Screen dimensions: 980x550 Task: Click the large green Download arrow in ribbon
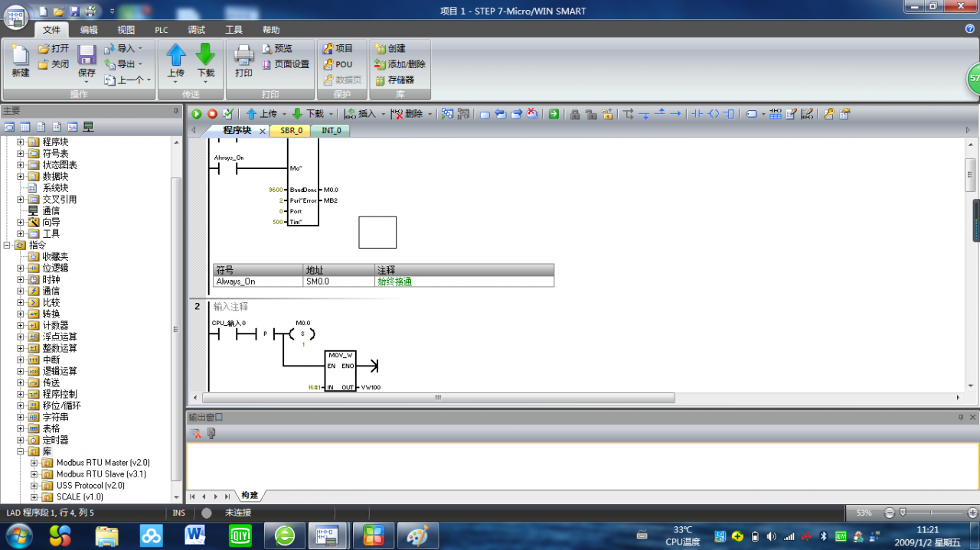pos(205,55)
